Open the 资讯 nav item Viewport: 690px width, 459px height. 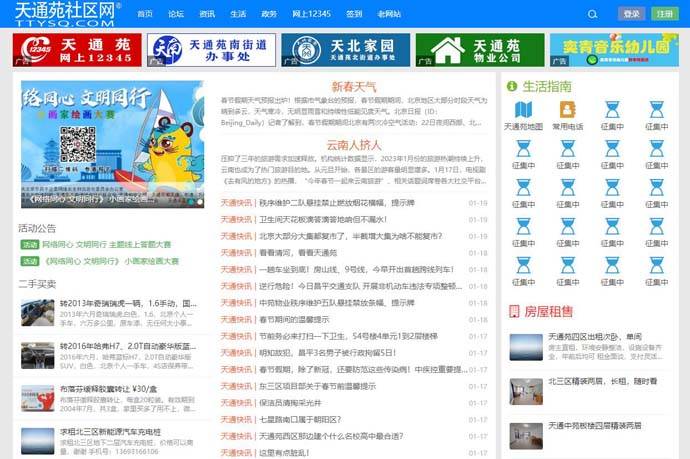point(207,14)
